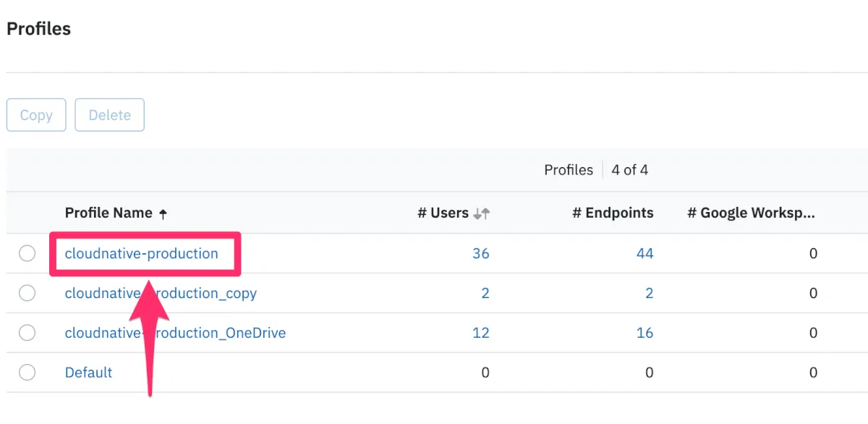Select the cloudnative-production radio button

(27, 253)
